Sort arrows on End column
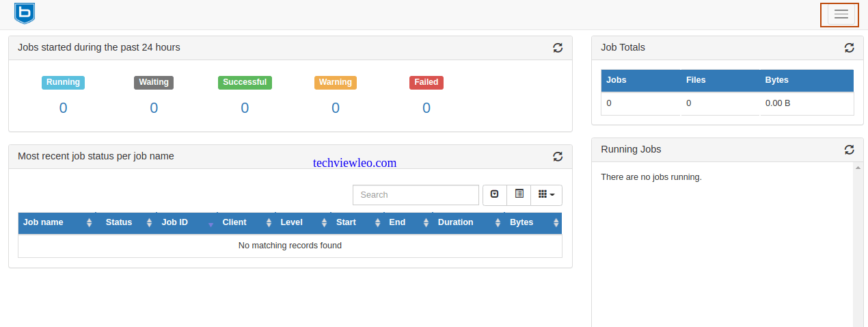This screenshot has height=327, width=868. [426, 223]
